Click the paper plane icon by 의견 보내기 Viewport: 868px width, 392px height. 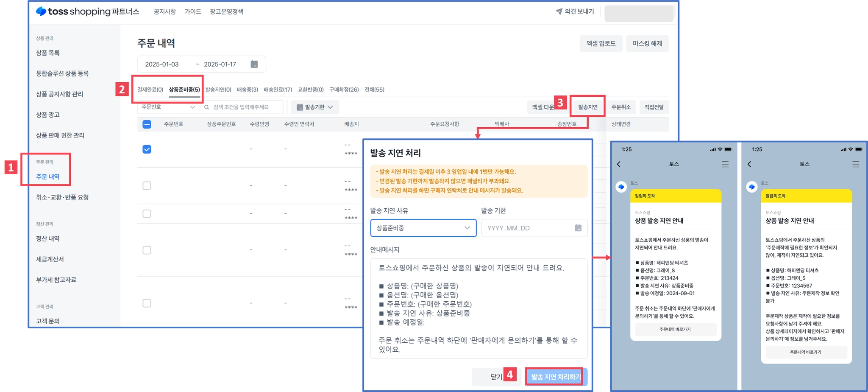(559, 11)
